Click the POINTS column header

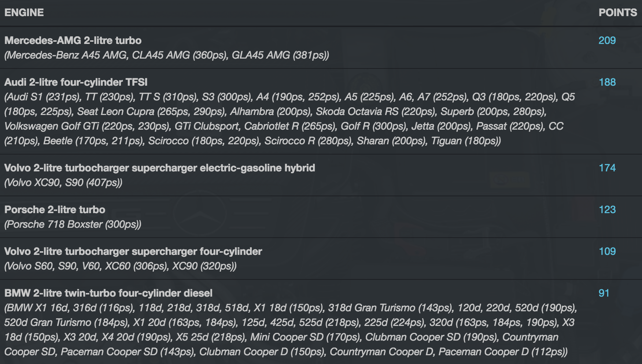point(617,12)
